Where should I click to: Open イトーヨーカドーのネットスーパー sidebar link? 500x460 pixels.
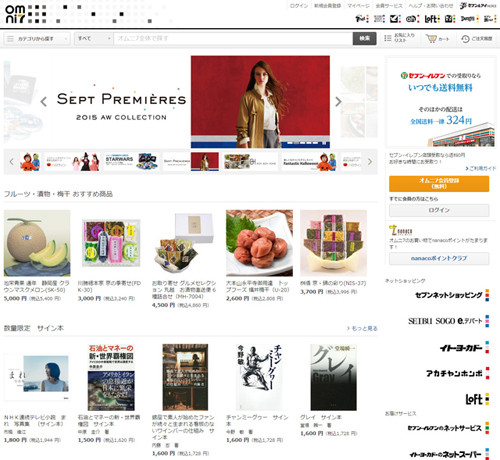tap(449, 454)
